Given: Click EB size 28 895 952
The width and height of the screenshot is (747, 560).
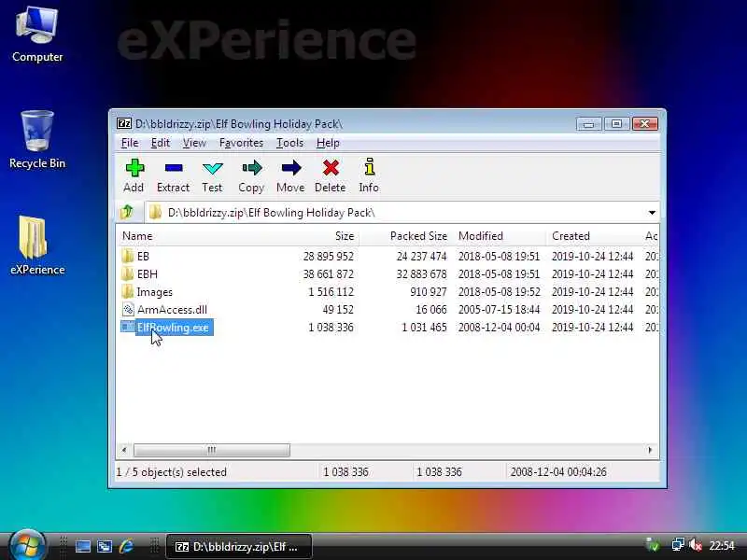Looking at the screenshot, I should [x=329, y=256].
